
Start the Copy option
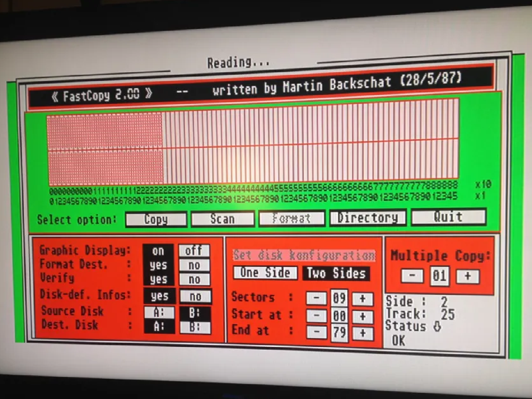click(x=156, y=219)
